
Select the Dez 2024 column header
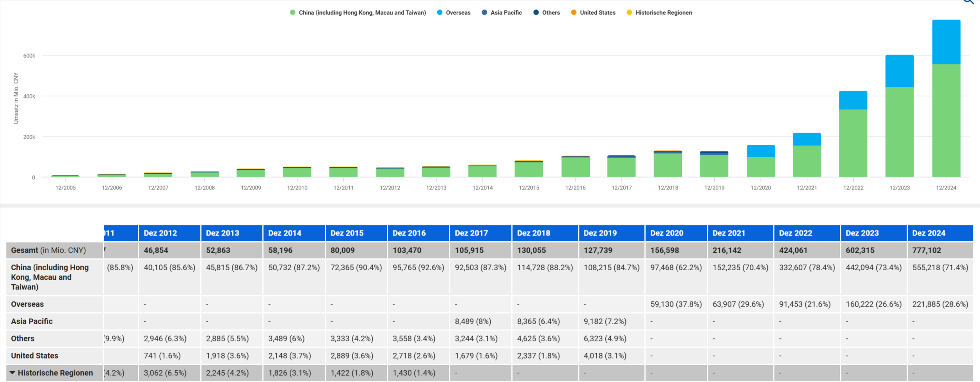tap(928, 233)
